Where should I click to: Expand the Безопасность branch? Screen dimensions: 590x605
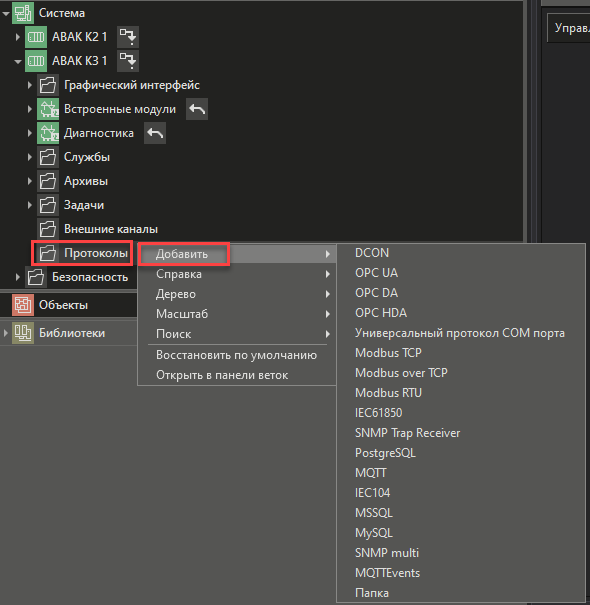18,277
